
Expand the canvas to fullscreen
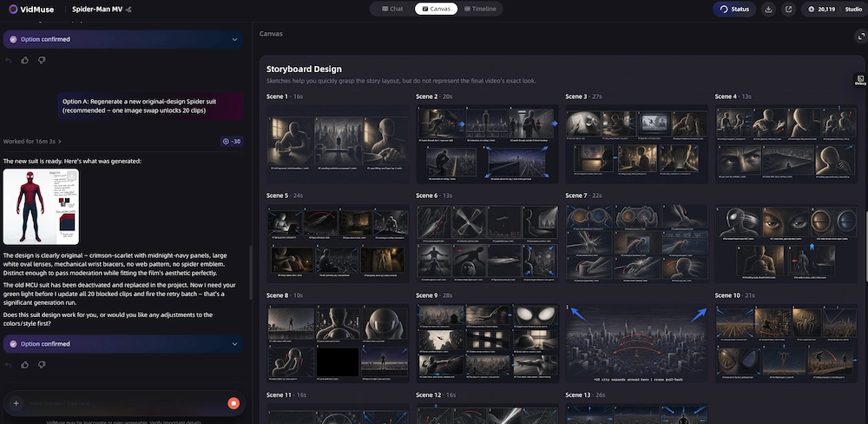coord(860,36)
